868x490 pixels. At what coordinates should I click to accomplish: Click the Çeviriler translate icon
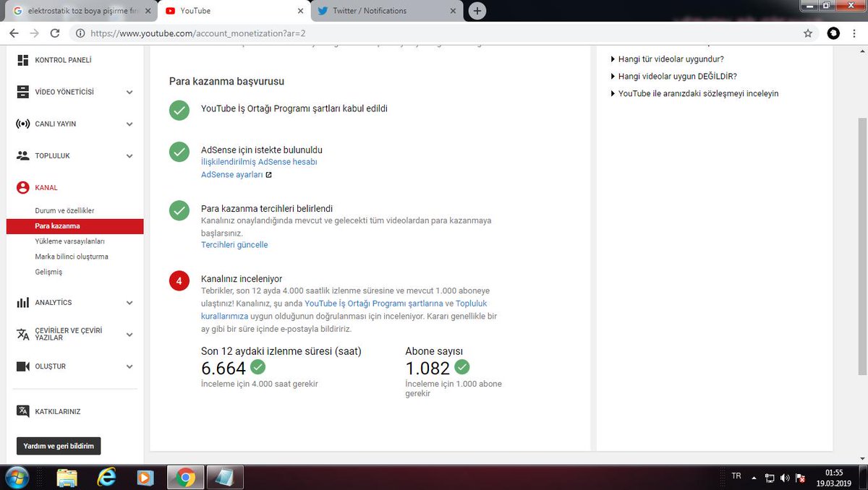(x=22, y=334)
